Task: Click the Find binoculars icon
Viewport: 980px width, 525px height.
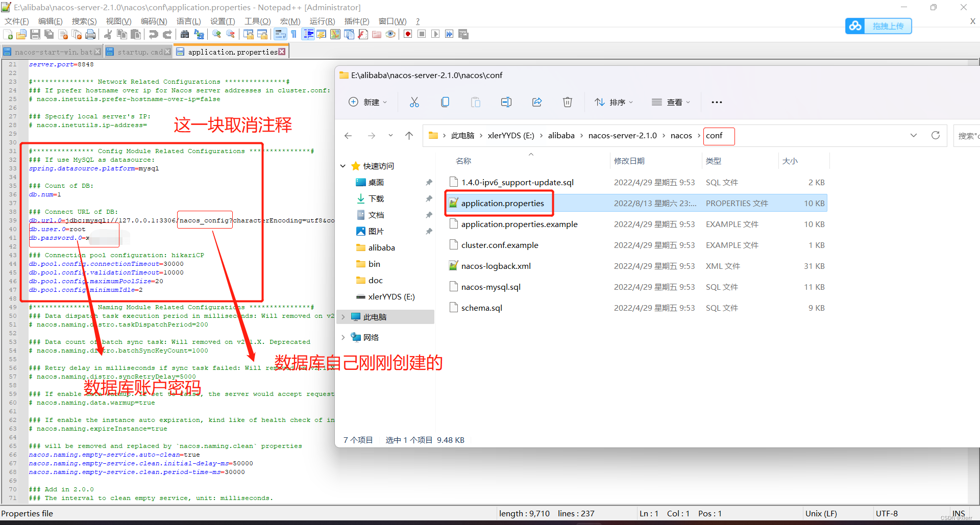Action: (185, 34)
